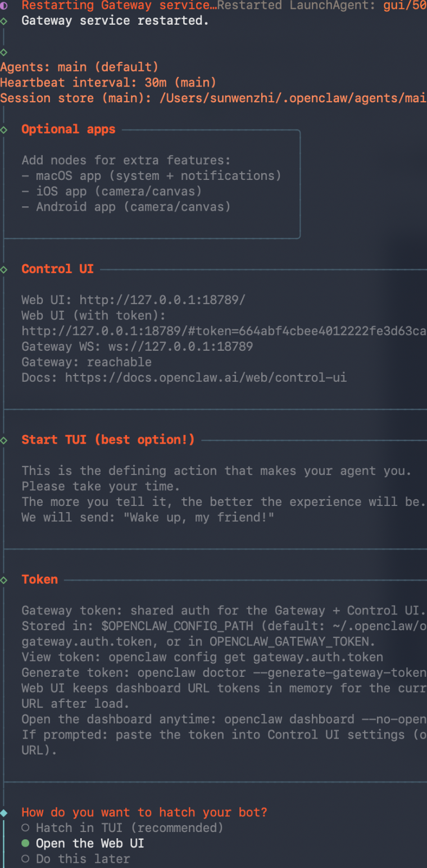Screen dimensions: 427x868
Task: Click the empty diamond marker above Agents line
Action: click(x=4, y=52)
